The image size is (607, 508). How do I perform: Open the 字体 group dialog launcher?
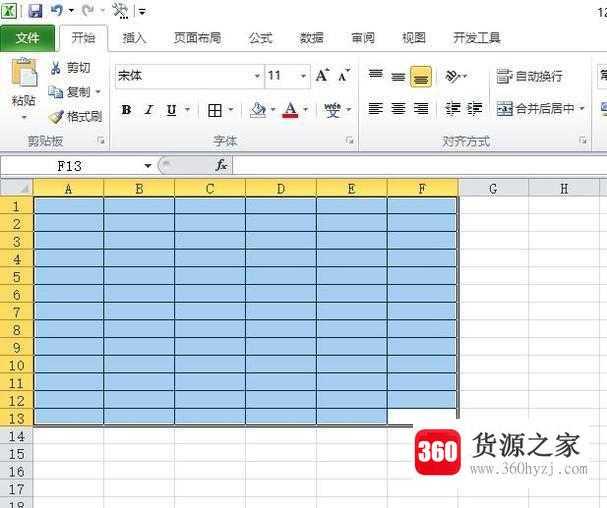(x=350, y=141)
